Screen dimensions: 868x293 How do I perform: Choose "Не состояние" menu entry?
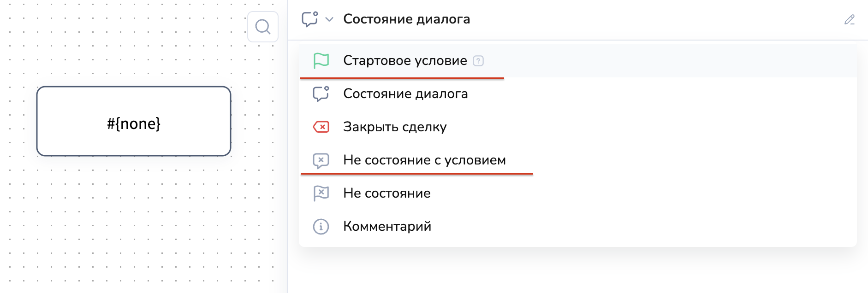(386, 193)
